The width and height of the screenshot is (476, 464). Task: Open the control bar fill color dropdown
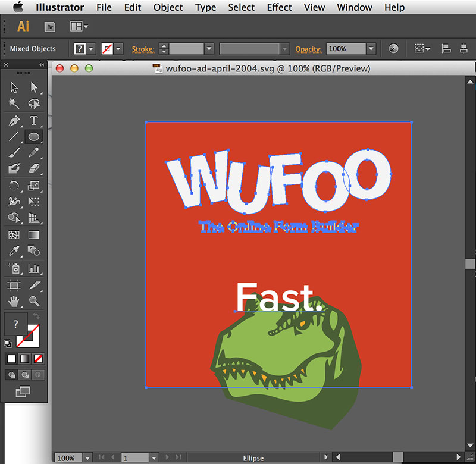[x=91, y=49]
